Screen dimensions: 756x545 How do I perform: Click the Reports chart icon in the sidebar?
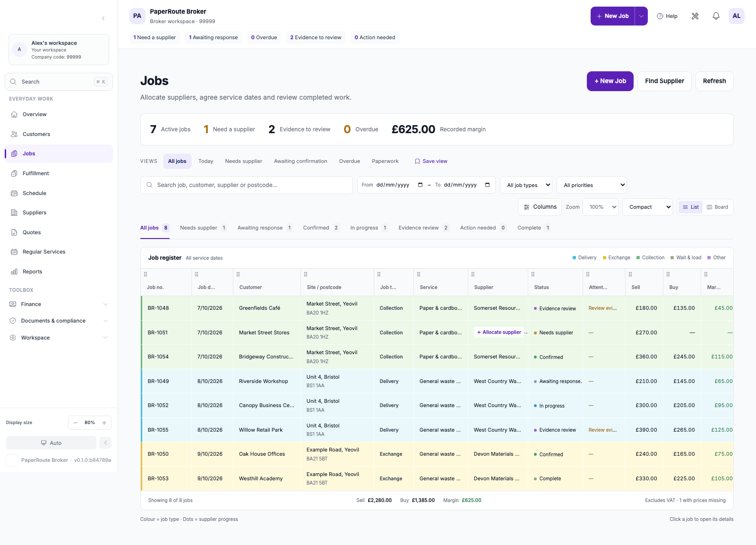pyautogui.click(x=14, y=272)
